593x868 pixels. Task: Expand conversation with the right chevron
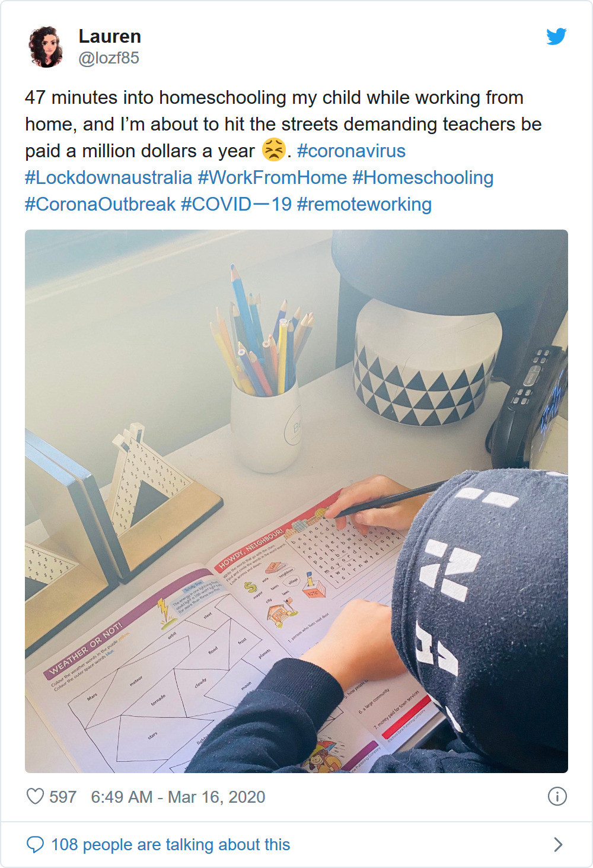click(x=558, y=844)
